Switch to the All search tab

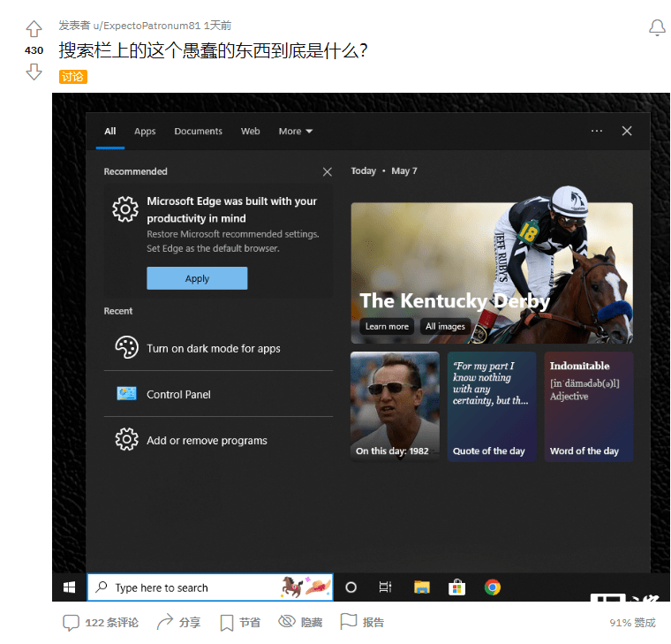pyautogui.click(x=110, y=131)
